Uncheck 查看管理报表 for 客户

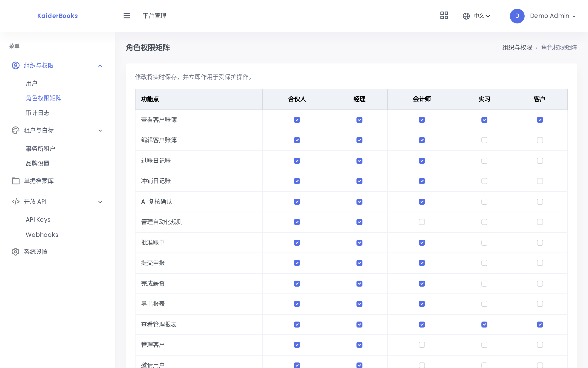(x=540, y=325)
